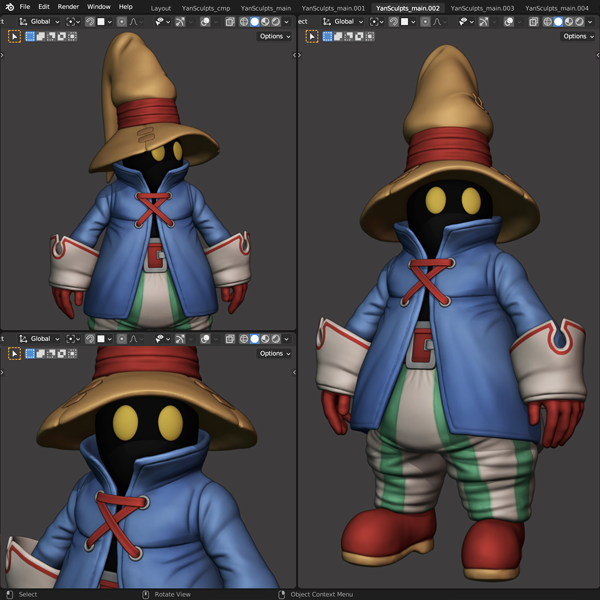Toggle snapping magnet in bottom-left viewport
This screenshot has height=600, width=600.
90,339
